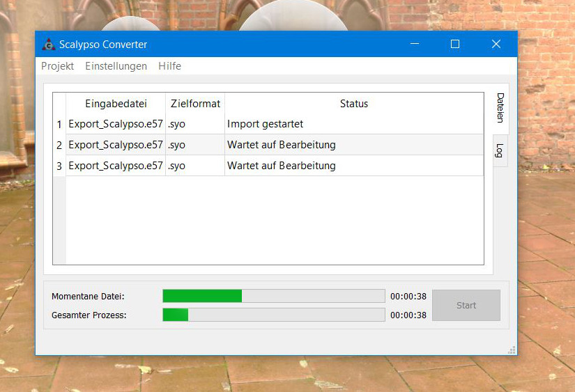
Task: Switch to the Dateien tab
Action: [x=500, y=108]
